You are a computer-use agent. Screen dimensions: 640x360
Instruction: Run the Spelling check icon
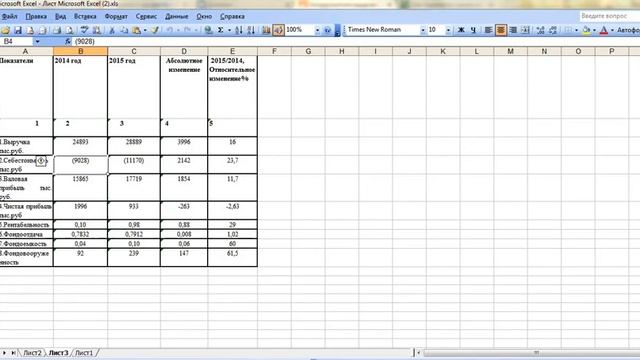tap(84, 30)
